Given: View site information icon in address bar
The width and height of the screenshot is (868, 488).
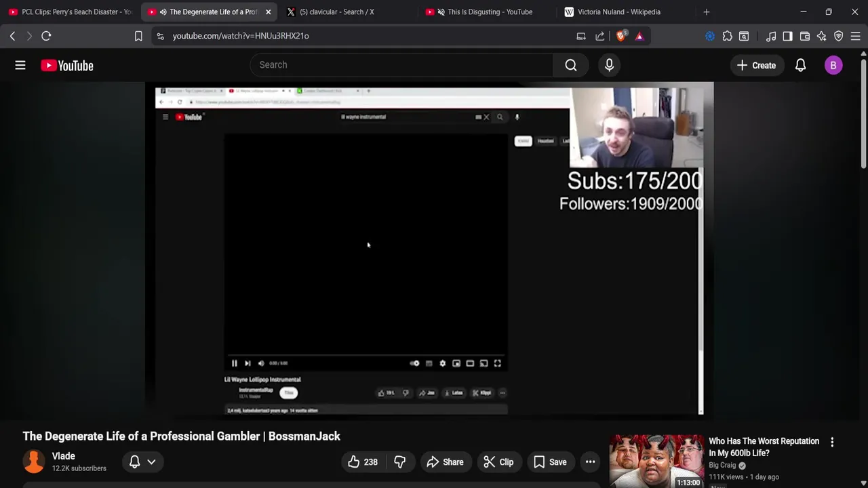Looking at the screenshot, I should coord(160,36).
